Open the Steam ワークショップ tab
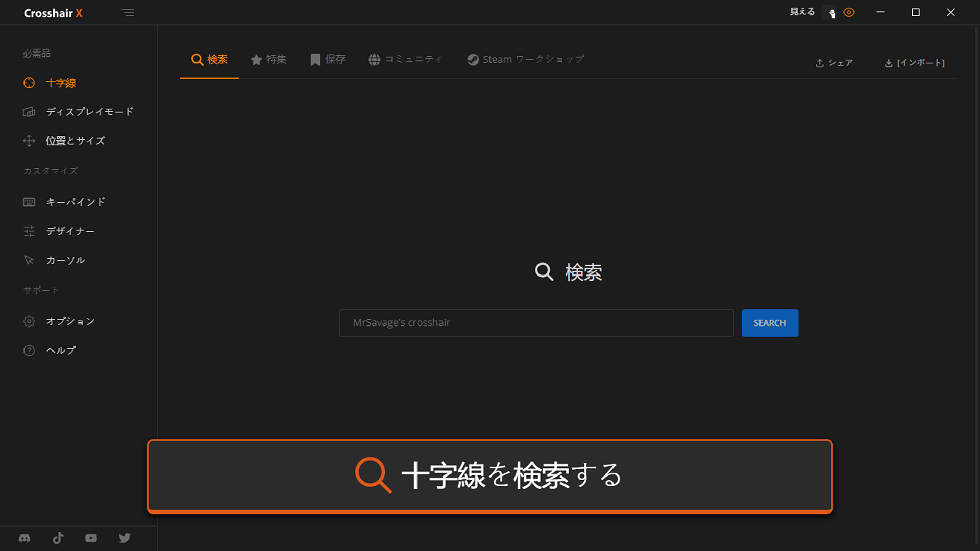 (x=525, y=60)
